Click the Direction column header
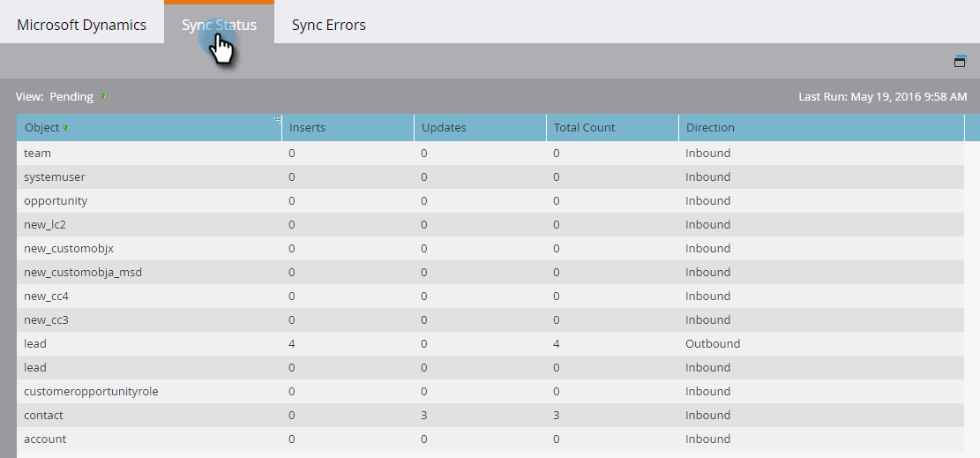 click(821, 128)
